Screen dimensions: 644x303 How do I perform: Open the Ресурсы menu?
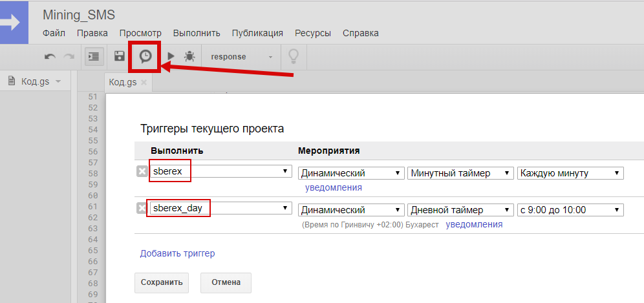click(x=313, y=33)
